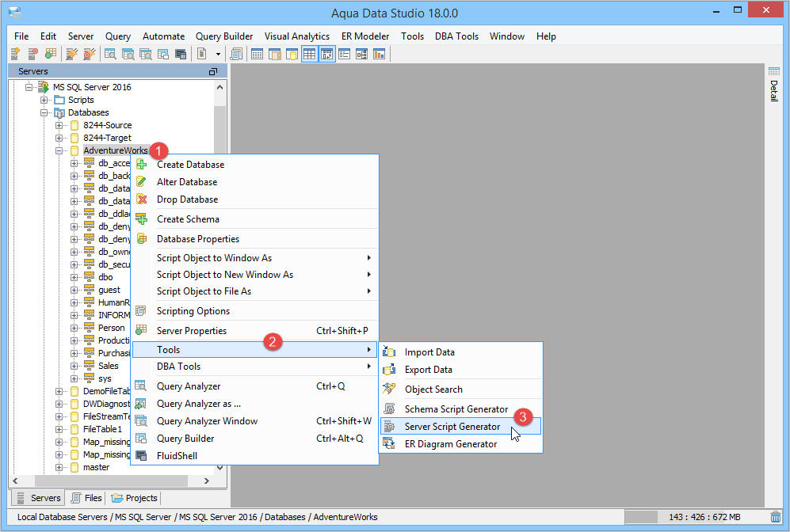790x532 pixels.
Task: Toggle the highlighted grid view toolbar button
Action: tap(309, 54)
